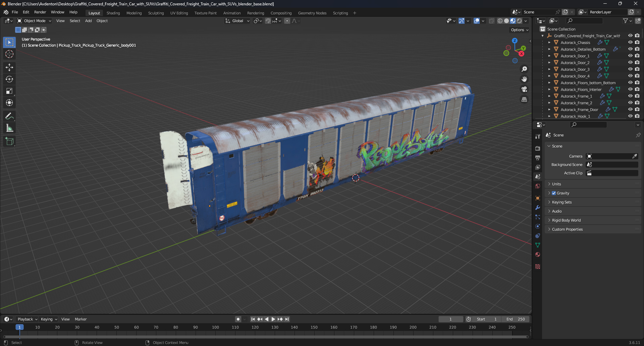
Task: Open the Object Constraints properties tab
Action: point(538,236)
